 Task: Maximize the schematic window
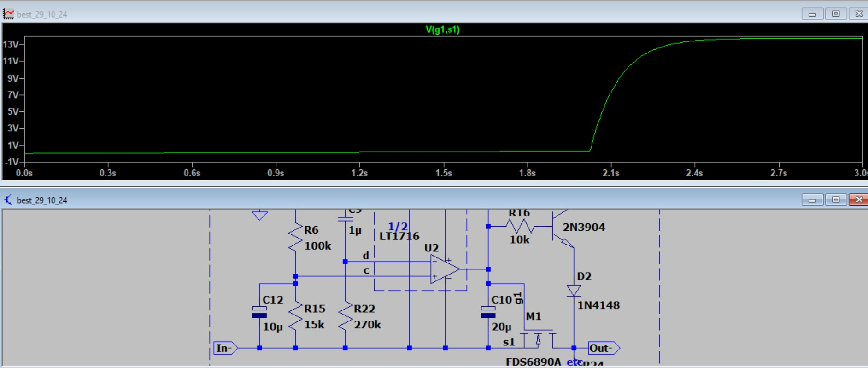(x=836, y=200)
